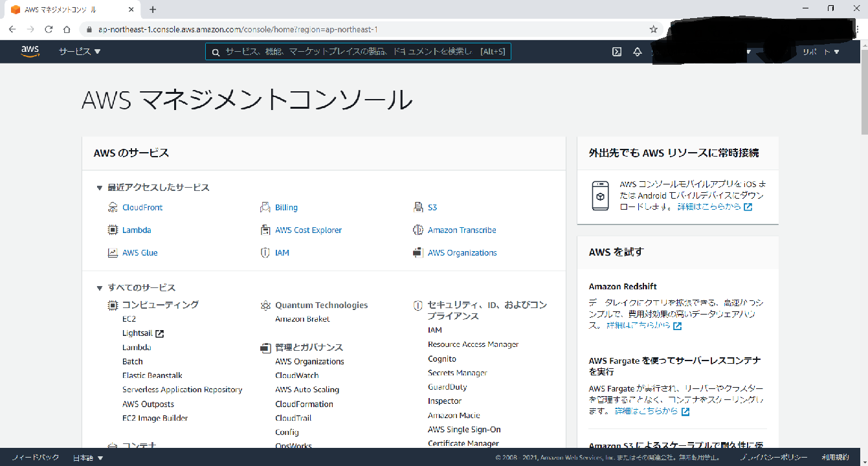Image resolution: width=868 pixels, height=466 pixels.
Task: Open CloudWatch under 管理とガバナンス
Action: 297,375
